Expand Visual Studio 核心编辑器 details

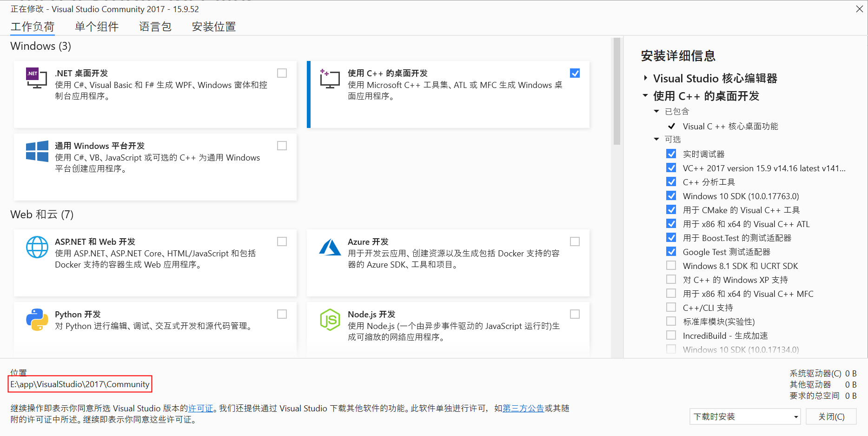[645, 78]
